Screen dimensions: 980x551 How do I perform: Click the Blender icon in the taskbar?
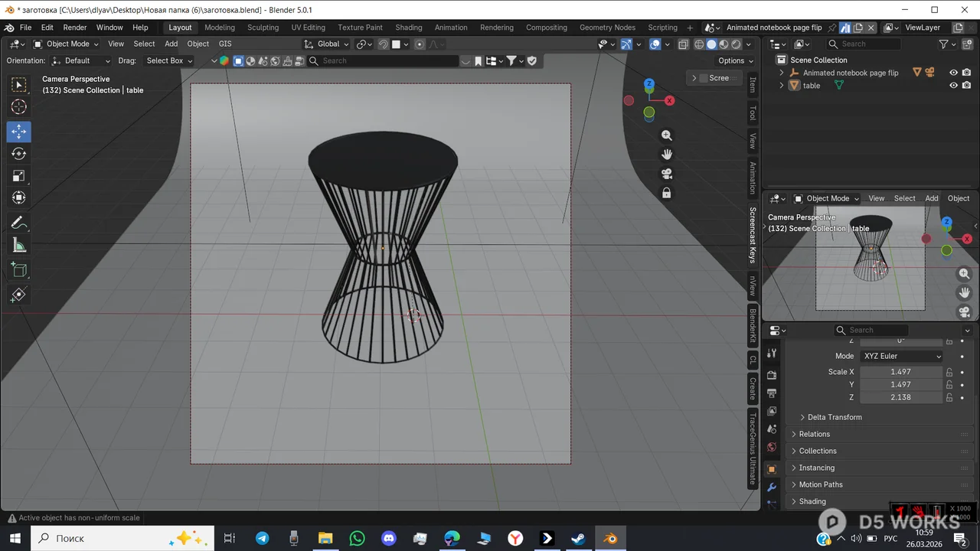[611, 538]
